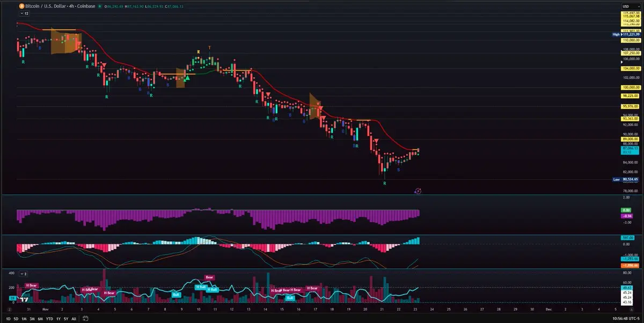
Task: Click the purple circular event marker near Nov 23
Action: tap(418, 191)
